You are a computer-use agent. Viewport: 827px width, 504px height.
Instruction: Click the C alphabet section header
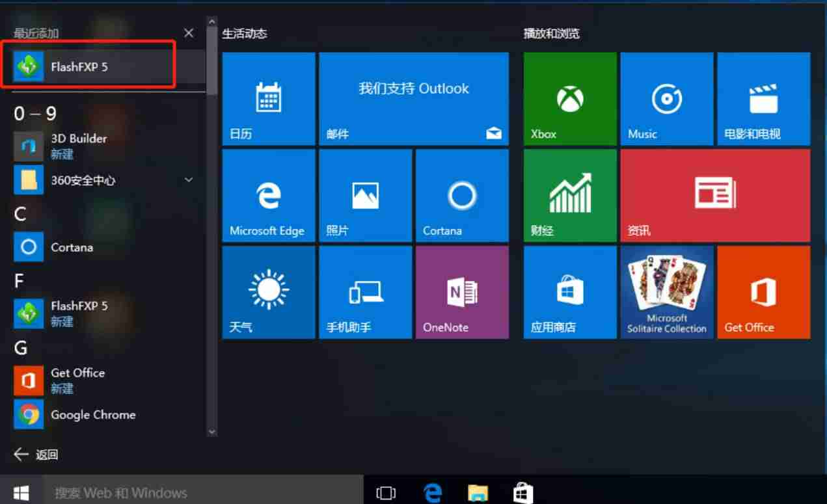click(20, 214)
